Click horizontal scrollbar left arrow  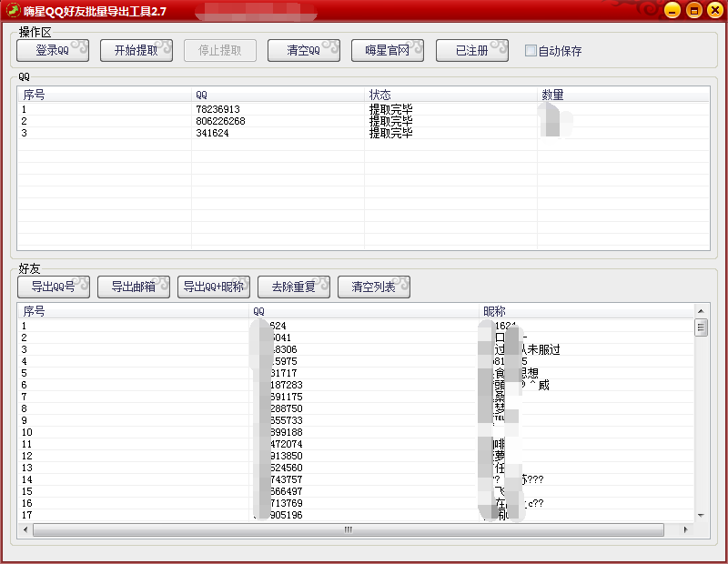tap(25, 529)
